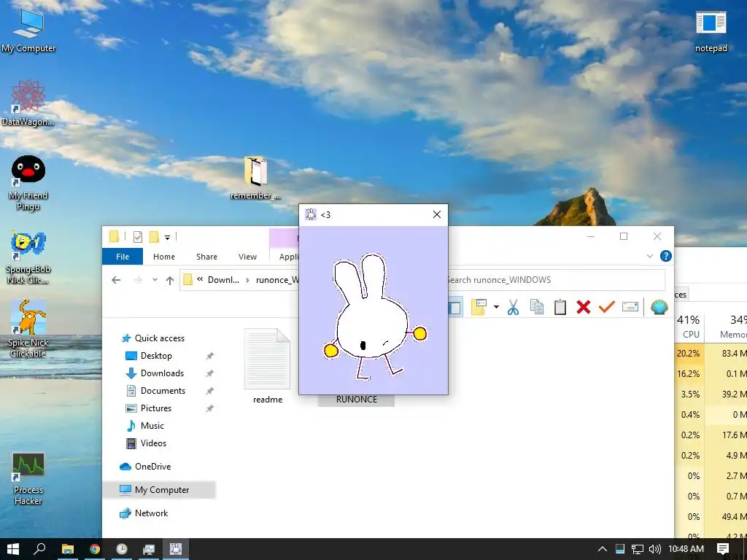The image size is (747, 560).
Task: Click the red X Delete icon
Action: [x=583, y=307]
